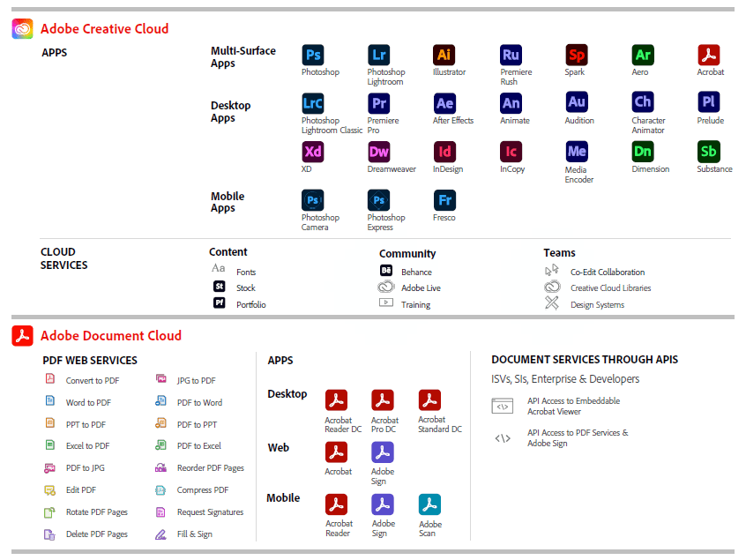
Task: Select the Creative Cloud Libraries icon
Action: (552, 287)
